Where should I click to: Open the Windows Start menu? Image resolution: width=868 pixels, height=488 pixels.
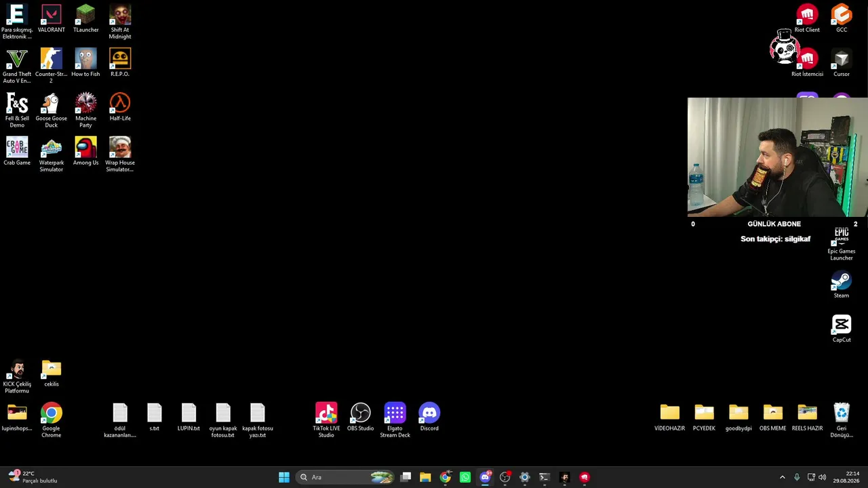(284, 477)
